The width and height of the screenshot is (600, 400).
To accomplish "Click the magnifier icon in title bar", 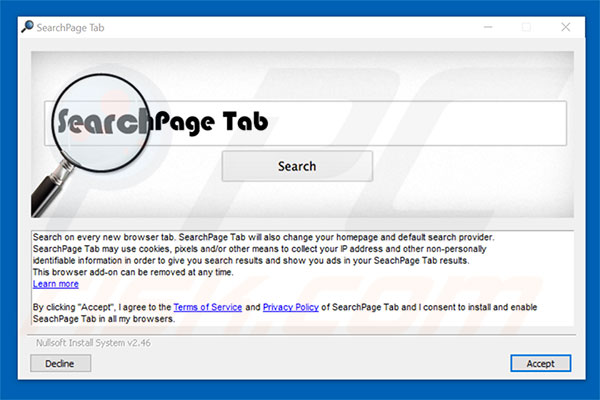I will 28,27.
